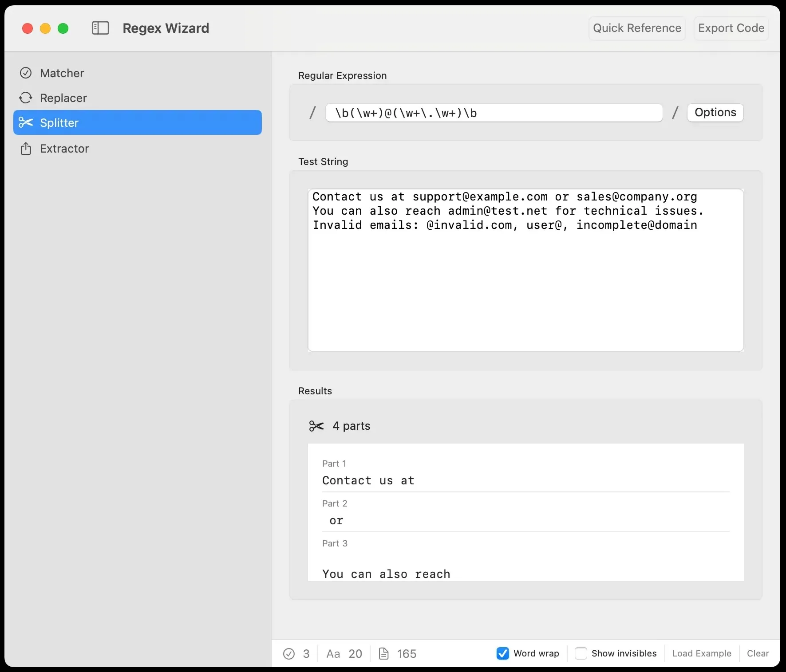Image resolution: width=786 pixels, height=672 pixels.
Task: Switch to the Extractor mode
Action: [64, 149]
